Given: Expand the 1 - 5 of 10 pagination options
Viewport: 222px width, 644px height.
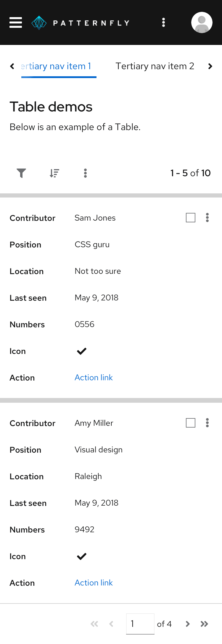Looking at the screenshot, I should (190, 173).
